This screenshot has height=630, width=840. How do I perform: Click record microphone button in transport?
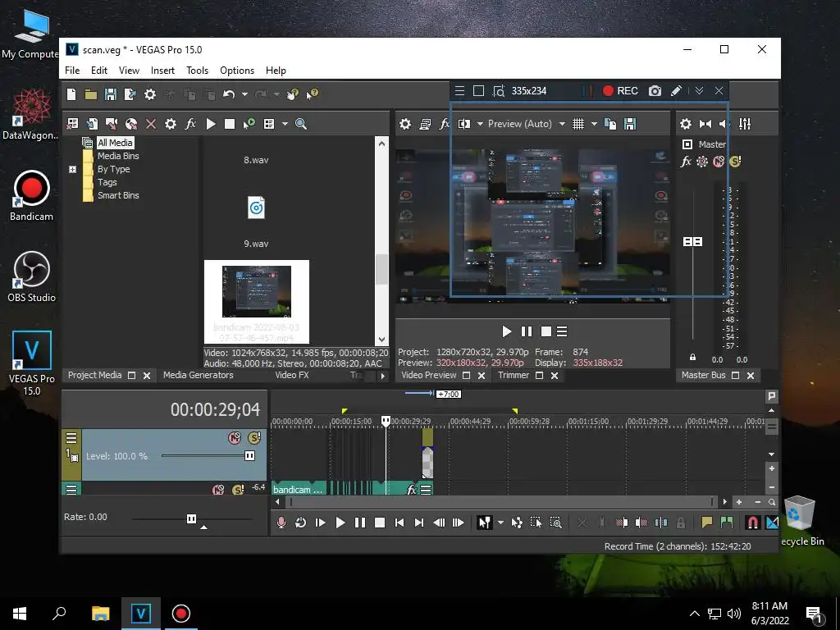[281, 523]
